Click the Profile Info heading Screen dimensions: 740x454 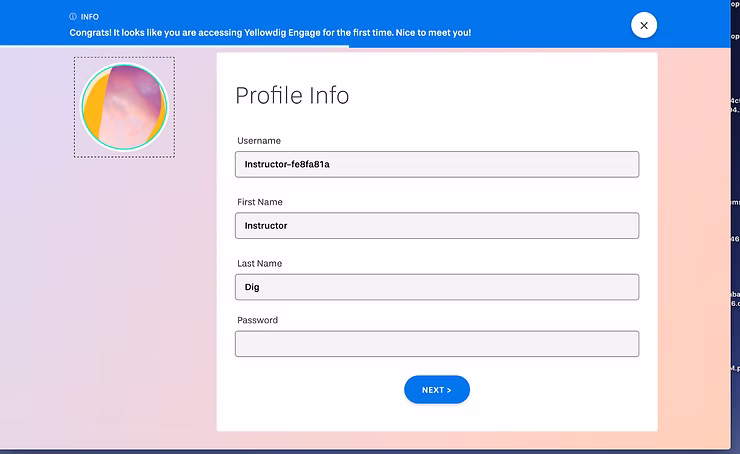click(x=292, y=96)
